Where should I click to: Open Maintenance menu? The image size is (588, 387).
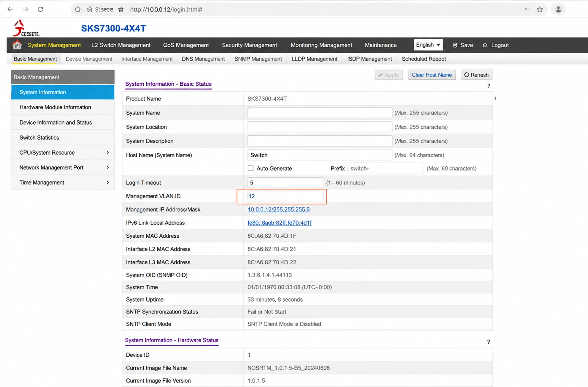click(381, 45)
